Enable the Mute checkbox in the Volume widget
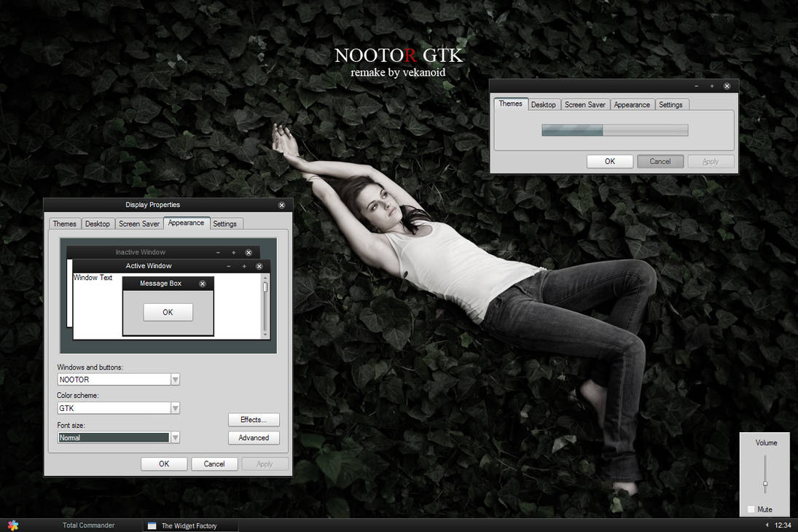The width and height of the screenshot is (798, 532). (x=751, y=509)
